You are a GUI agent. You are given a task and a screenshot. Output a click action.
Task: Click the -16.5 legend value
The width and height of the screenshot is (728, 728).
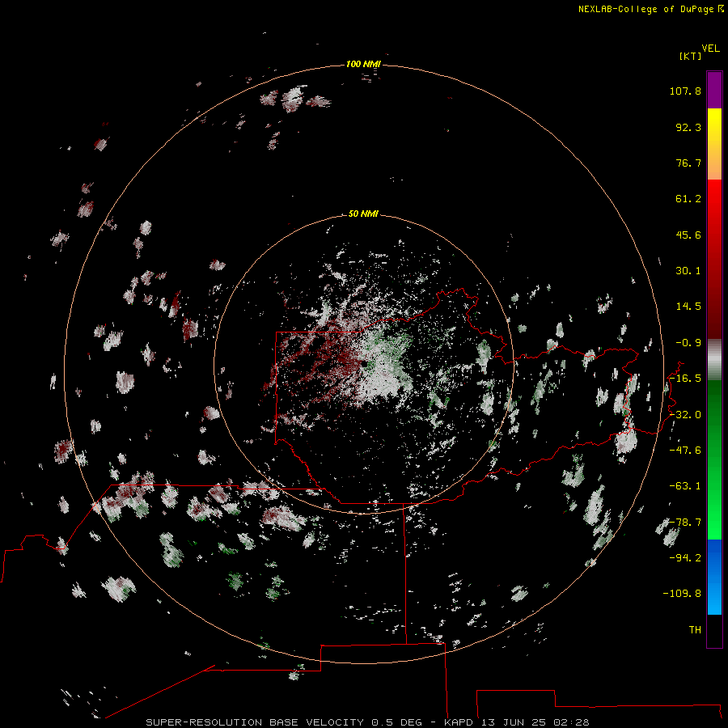pyautogui.click(x=685, y=379)
